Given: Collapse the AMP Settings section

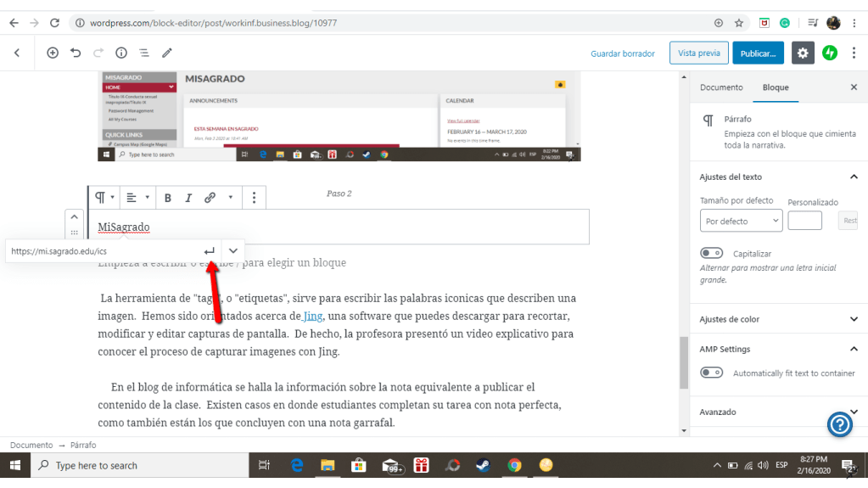Looking at the screenshot, I should (854, 349).
